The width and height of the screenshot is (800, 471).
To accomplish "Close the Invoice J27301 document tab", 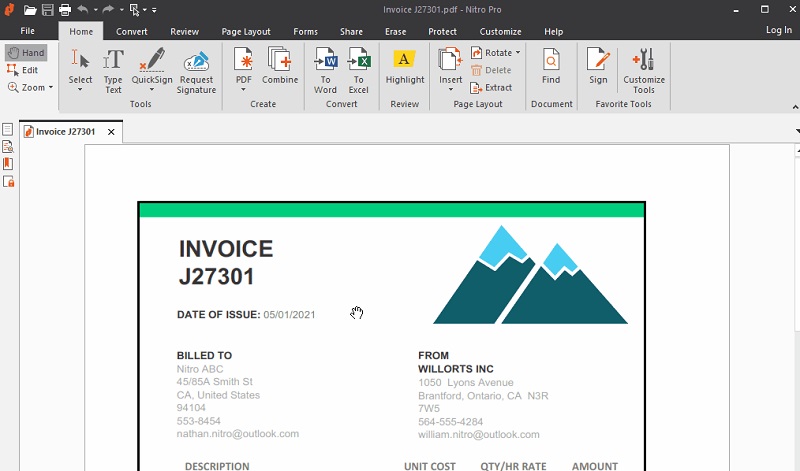I will [111, 132].
